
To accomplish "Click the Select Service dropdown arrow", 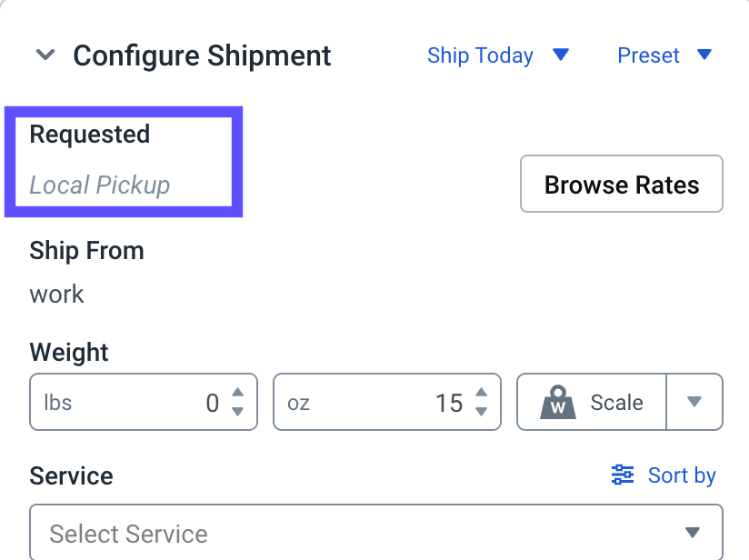I will pos(693,533).
